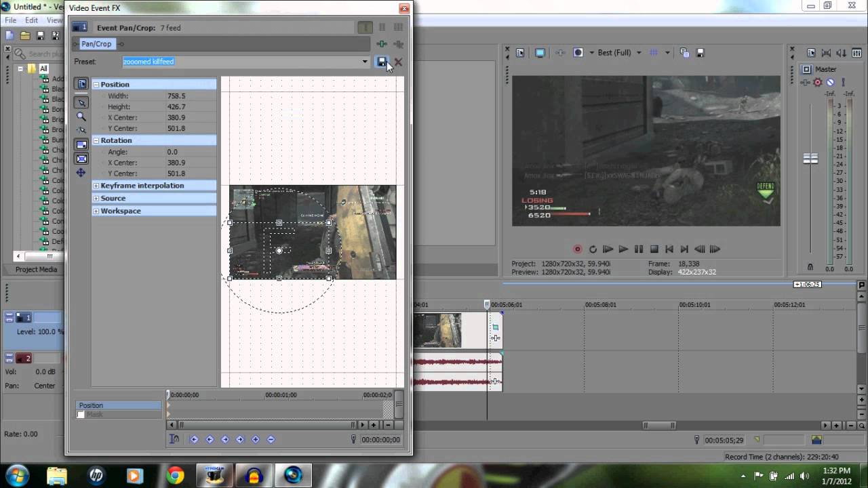Go to Last Keyframe button
The width and height of the screenshot is (868, 488).
point(240,439)
